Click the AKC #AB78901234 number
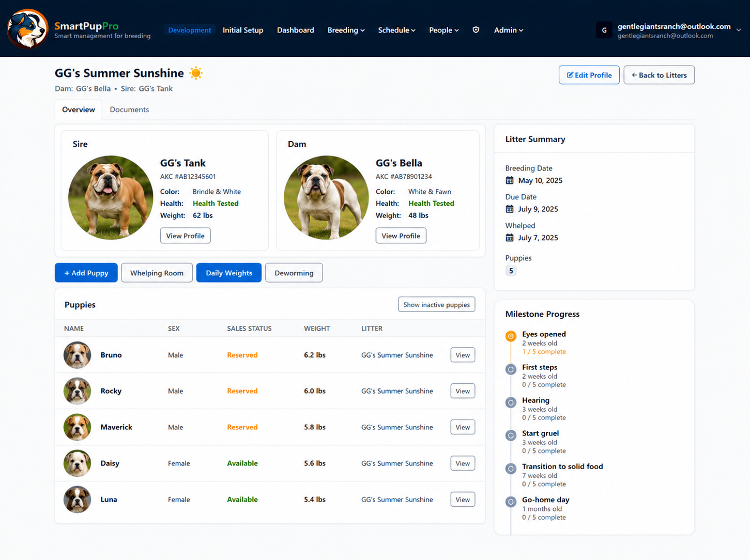Viewport: 750px width, 560px height. 404,177
